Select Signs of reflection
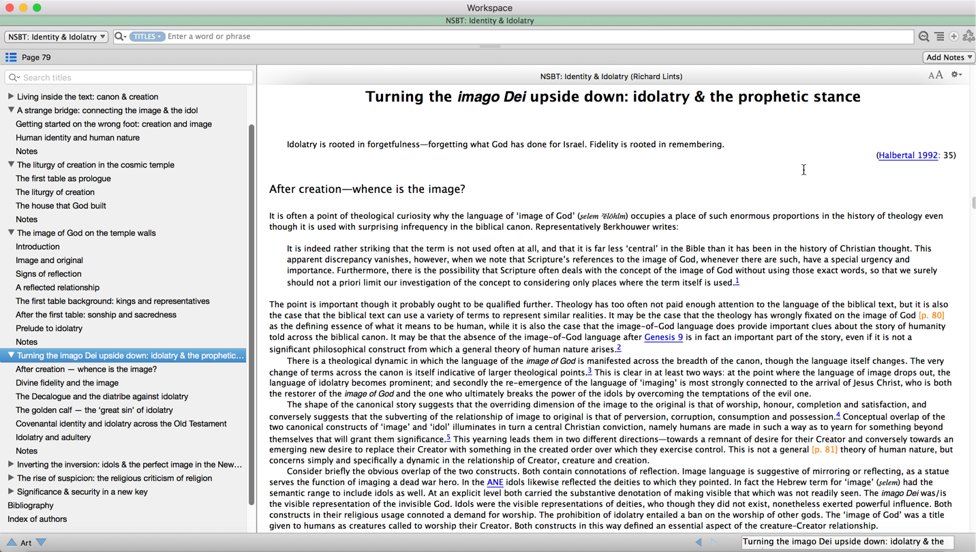980x552 pixels. pos(48,274)
